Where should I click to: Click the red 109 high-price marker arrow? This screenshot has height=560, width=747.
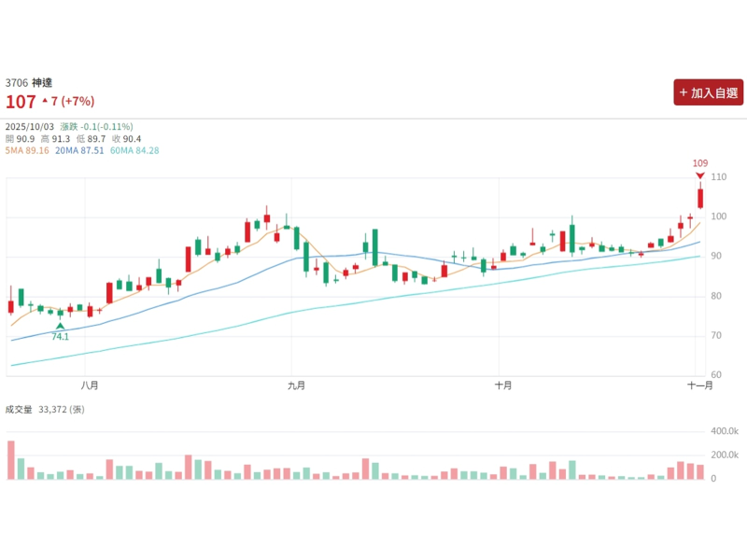click(x=699, y=175)
